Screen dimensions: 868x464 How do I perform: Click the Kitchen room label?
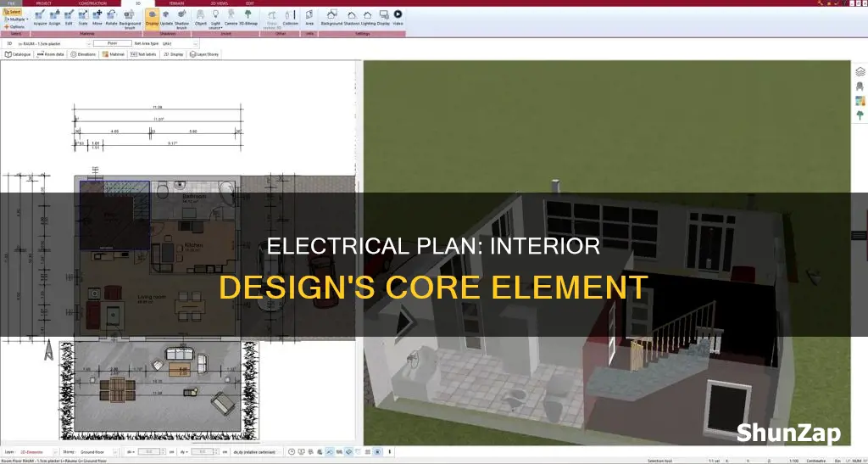pyautogui.click(x=195, y=245)
